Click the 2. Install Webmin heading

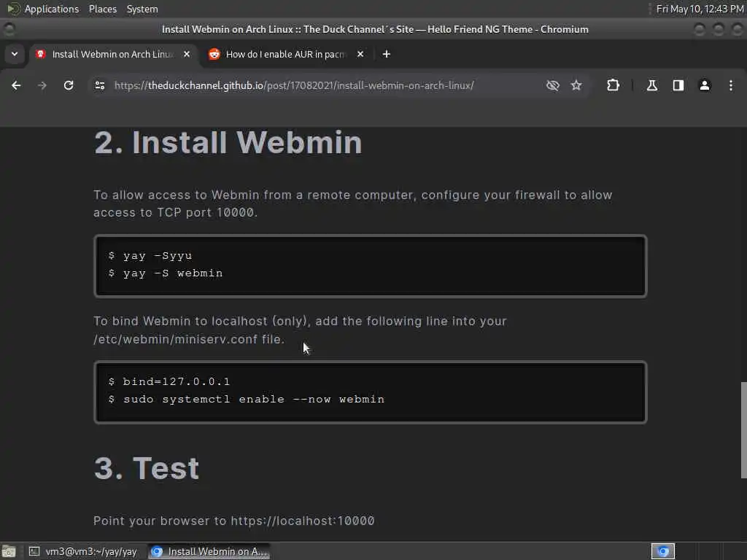click(x=228, y=142)
